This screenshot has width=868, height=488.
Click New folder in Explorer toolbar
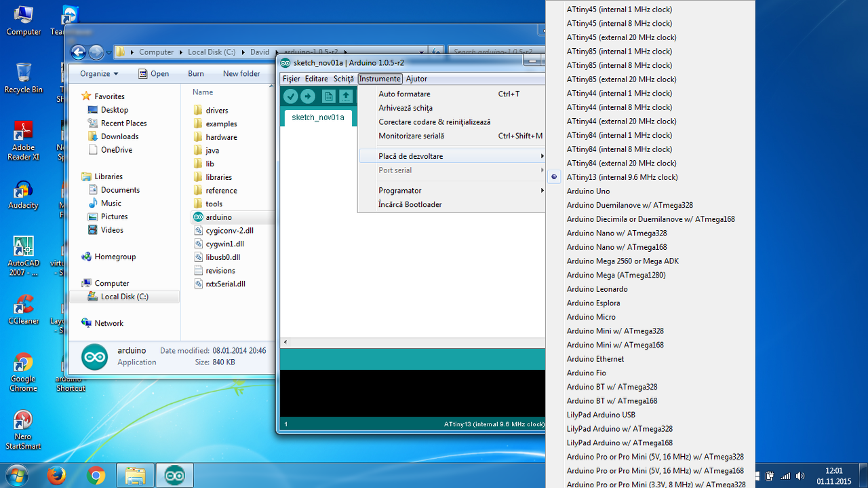pos(241,73)
